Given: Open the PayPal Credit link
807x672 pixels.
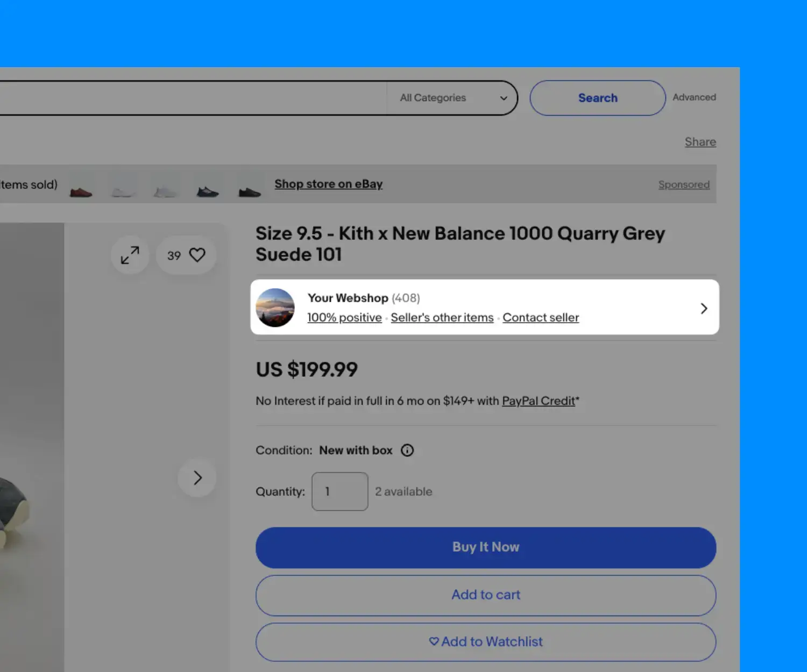Looking at the screenshot, I should click(539, 401).
